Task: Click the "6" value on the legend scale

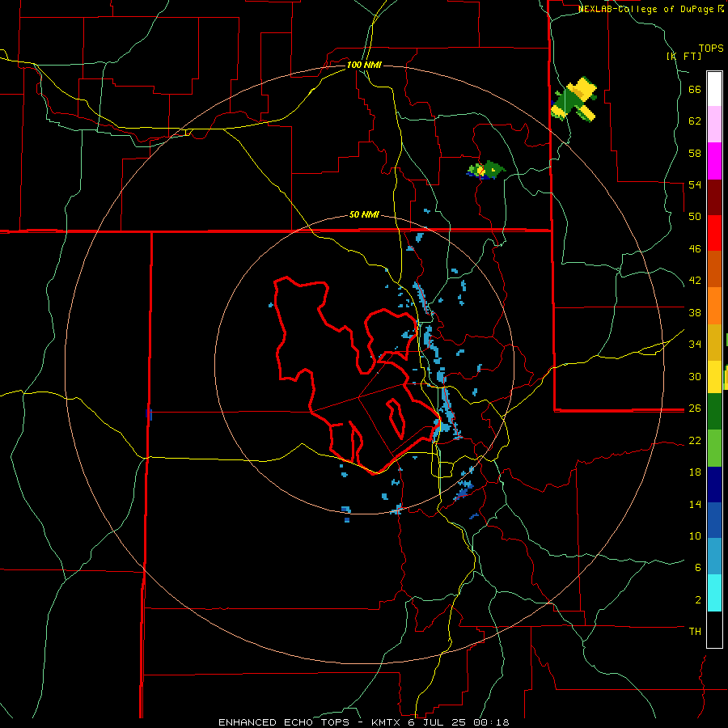Action: point(698,567)
